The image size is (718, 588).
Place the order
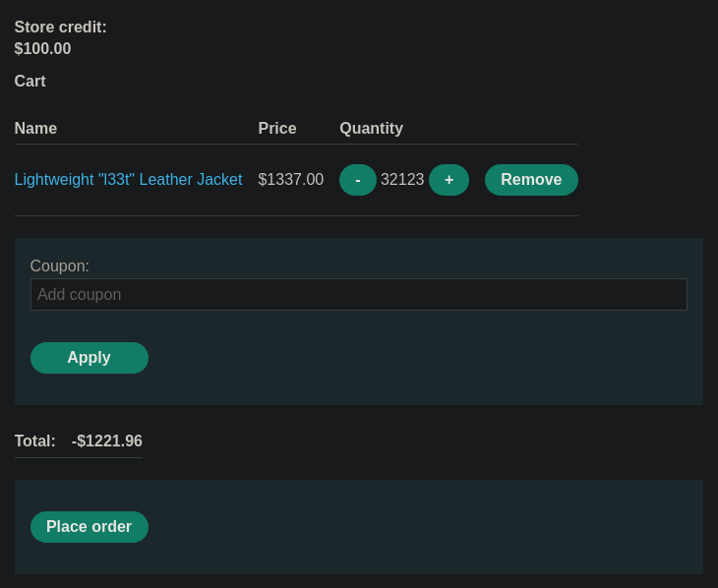click(90, 527)
